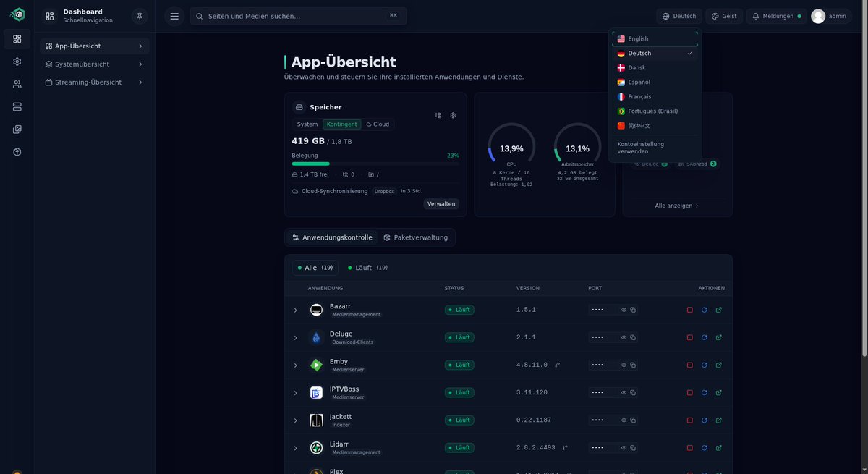868x474 pixels.
Task: Open Deluge in a new tab
Action: (719, 337)
